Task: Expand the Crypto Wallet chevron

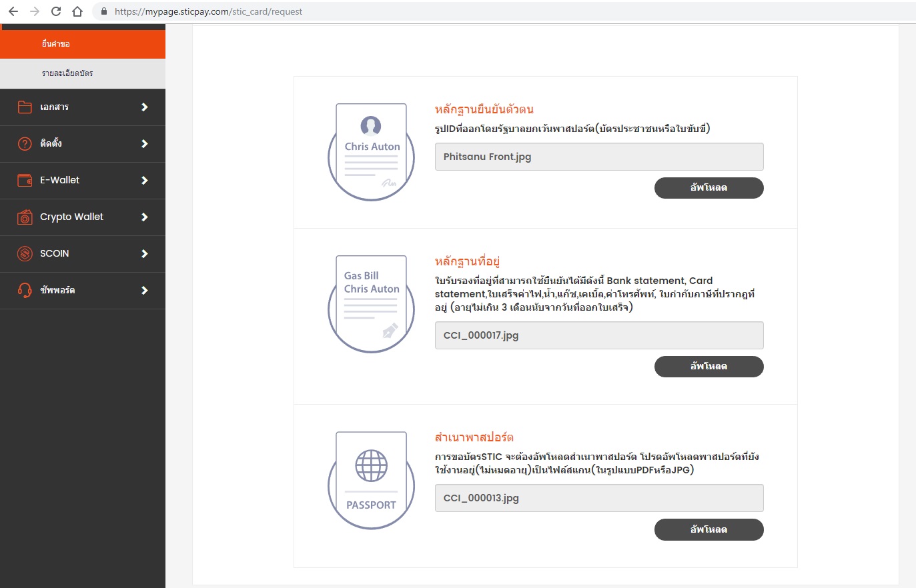Action: coord(145,217)
